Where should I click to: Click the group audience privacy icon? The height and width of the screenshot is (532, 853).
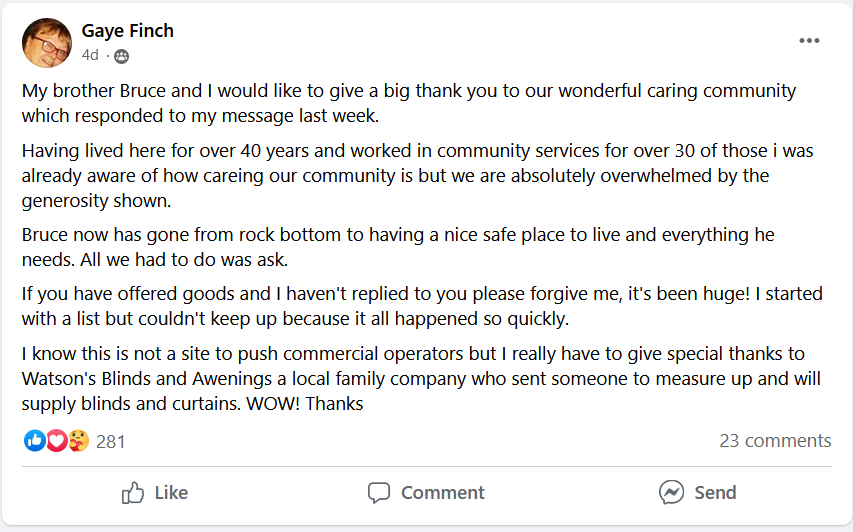pos(122,56)
